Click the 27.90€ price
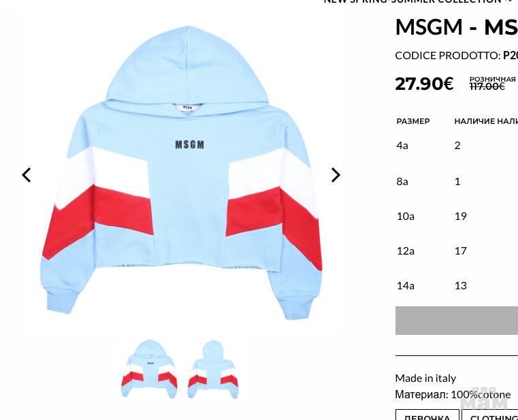 click(424, 84)
